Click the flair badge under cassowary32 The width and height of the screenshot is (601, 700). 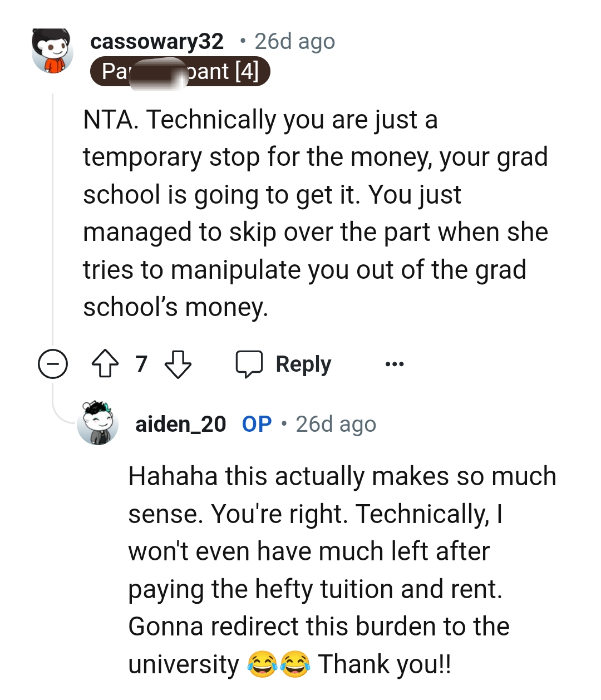(180, 72)
